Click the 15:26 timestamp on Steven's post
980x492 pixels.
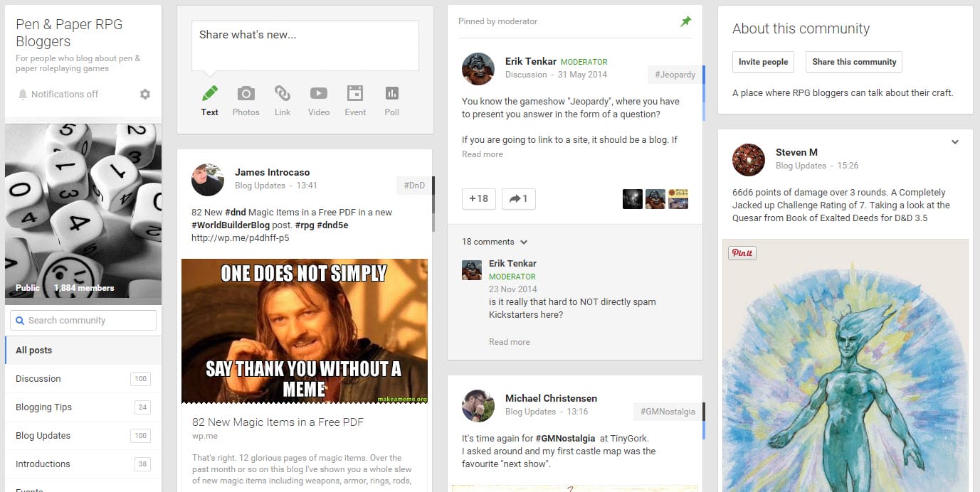pos(848,166)
